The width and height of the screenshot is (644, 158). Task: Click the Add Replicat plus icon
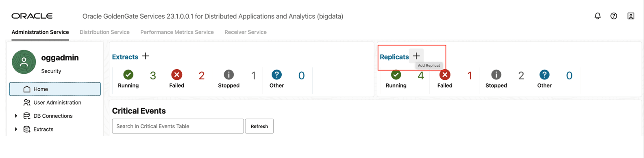pos(416,56)
